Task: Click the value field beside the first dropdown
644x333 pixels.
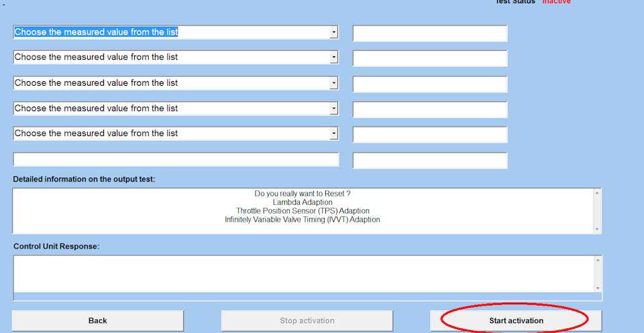Action: point(430,34)
